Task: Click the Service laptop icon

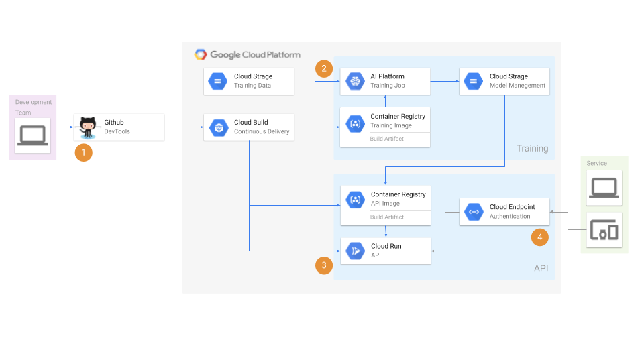Action: [x=604, y=188]
